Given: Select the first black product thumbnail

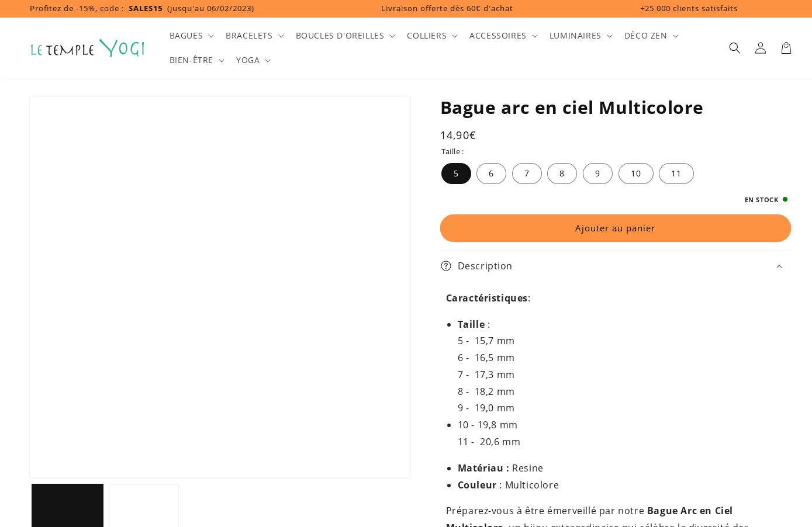Looking at the screenshot, I should (x=67, y=506).
